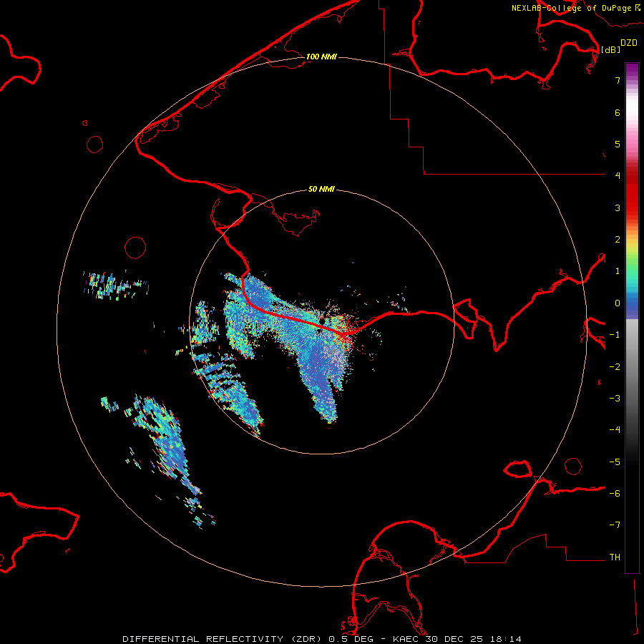Click the 2 tick on the color scale
Image resolution: width=644 pixels, height=644 pixels.
(618, 240)
